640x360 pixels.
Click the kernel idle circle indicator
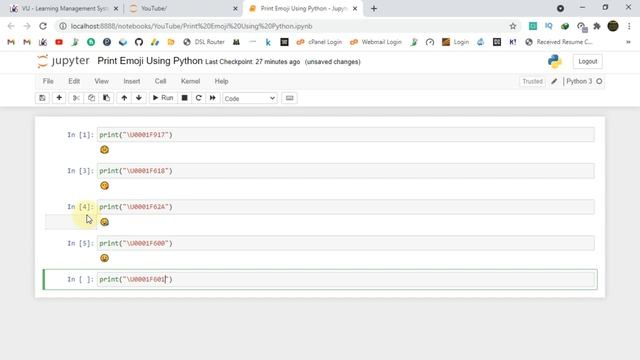pos(599,81)
